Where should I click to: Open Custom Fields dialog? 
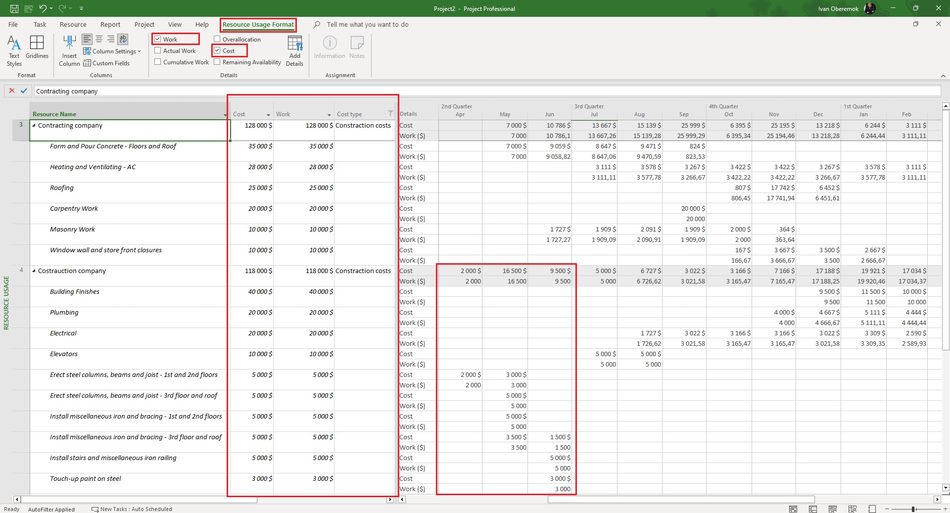click(106, 63)
